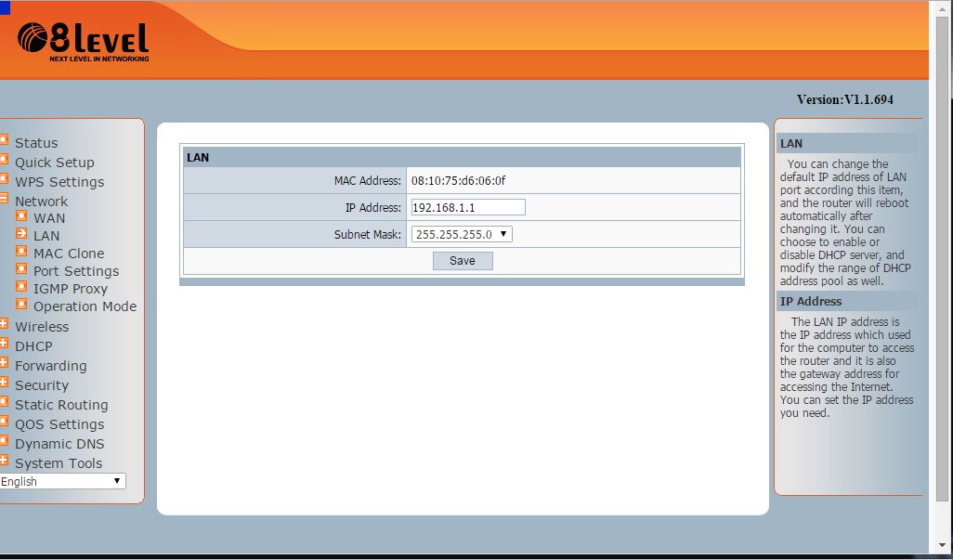Go to Static Routing
The height and width of the screenshot is (560, 953).
pyautogui.click(x=61, y=405)
